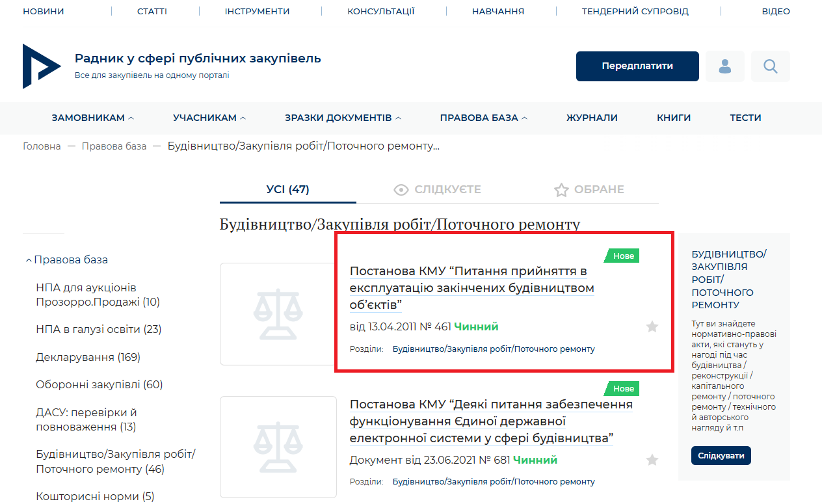Image resolution: width=822 pixels, height=504 pixels.
Task: Click scales thumbnail of first document
Action: [x=278, y=315]
